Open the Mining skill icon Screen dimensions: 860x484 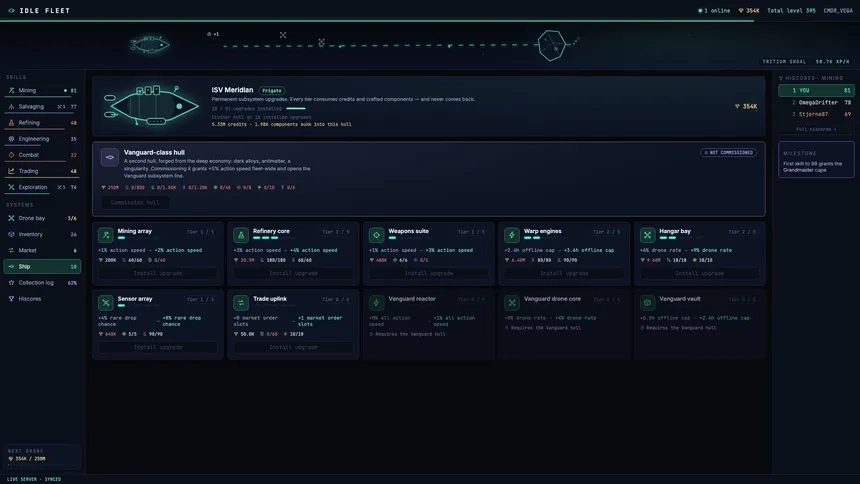[12, 91]
